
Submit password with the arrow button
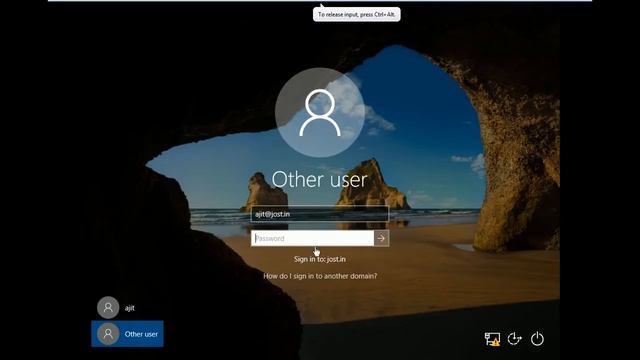381,238
